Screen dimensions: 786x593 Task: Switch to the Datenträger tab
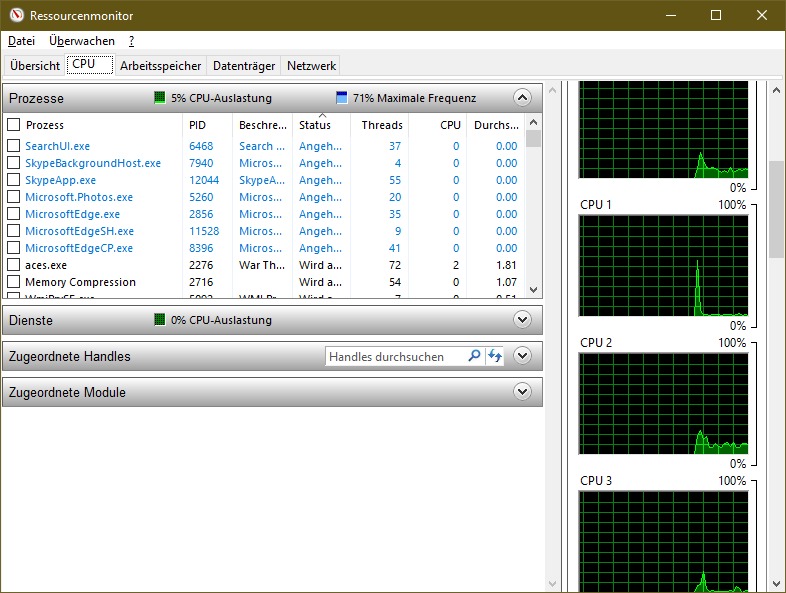(x=244, y=66)
